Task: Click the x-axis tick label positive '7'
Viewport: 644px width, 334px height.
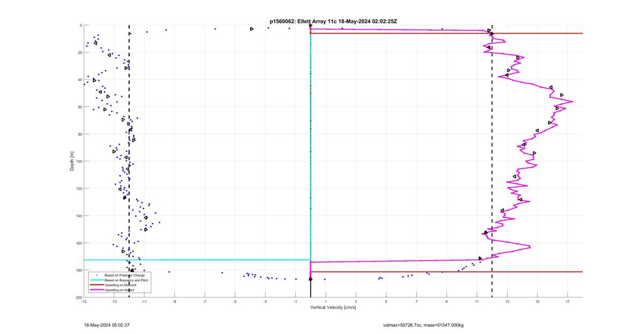Action: tap(416, 302)
